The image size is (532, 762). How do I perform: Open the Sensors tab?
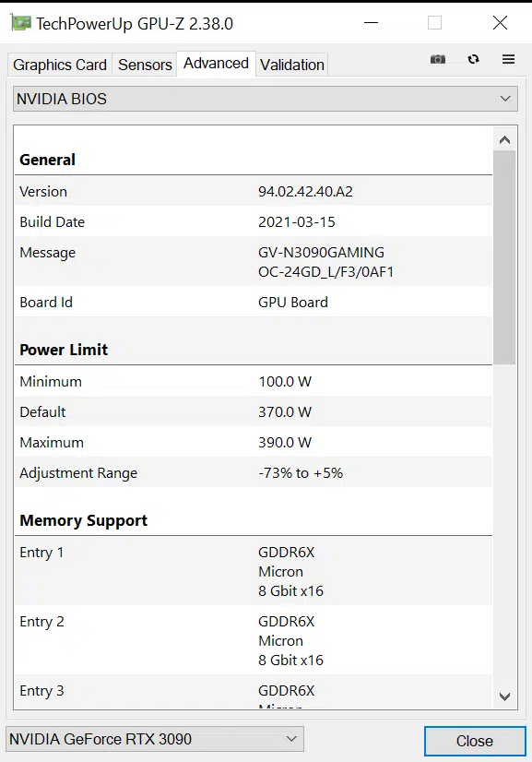[x=145, y=65]
